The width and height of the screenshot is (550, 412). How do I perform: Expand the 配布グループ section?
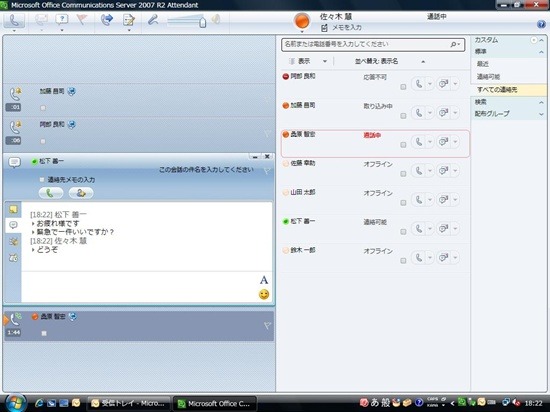click(x=541, y=114)
